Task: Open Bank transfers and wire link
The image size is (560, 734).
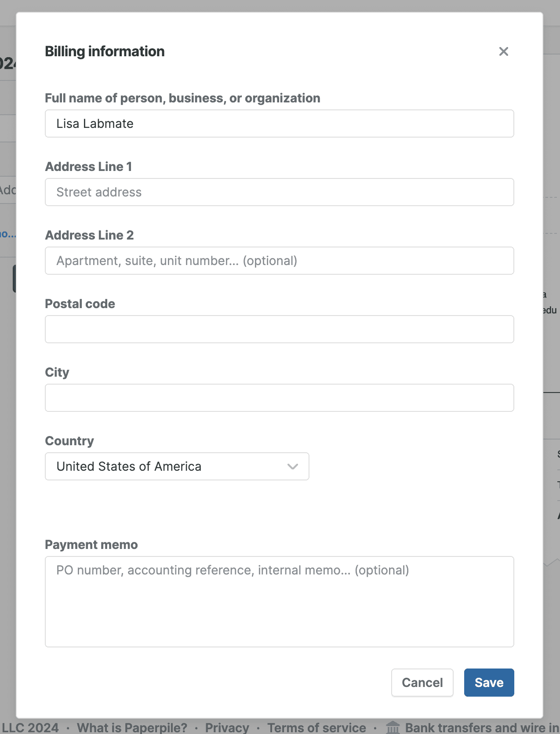Action: [x=481, y=727]
